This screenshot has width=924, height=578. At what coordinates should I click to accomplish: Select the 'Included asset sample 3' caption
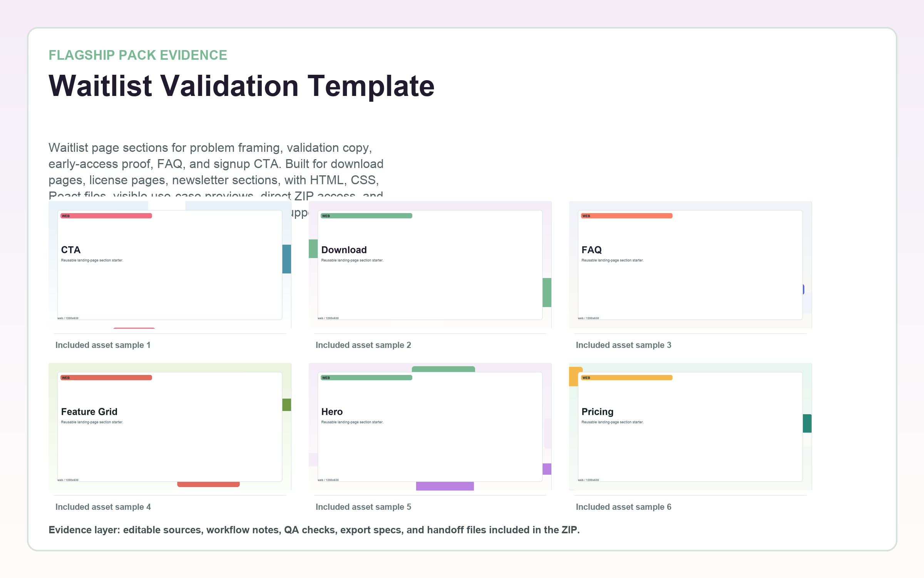[x=624, y=345]
